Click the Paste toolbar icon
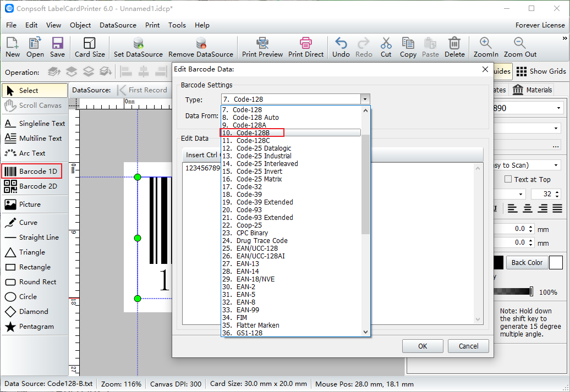The image size is (570, 392). pos(430,47)
